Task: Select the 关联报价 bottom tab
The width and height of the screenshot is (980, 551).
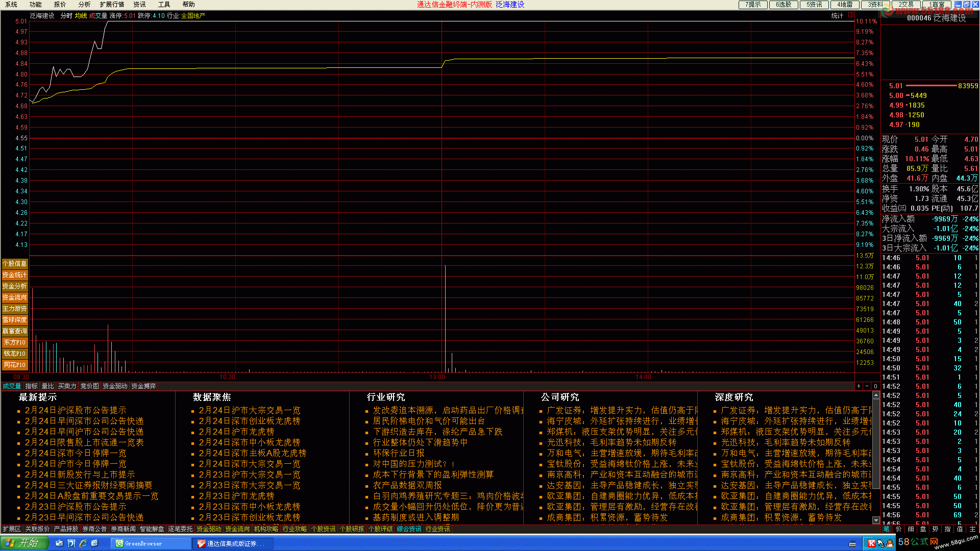Action: 37,529
